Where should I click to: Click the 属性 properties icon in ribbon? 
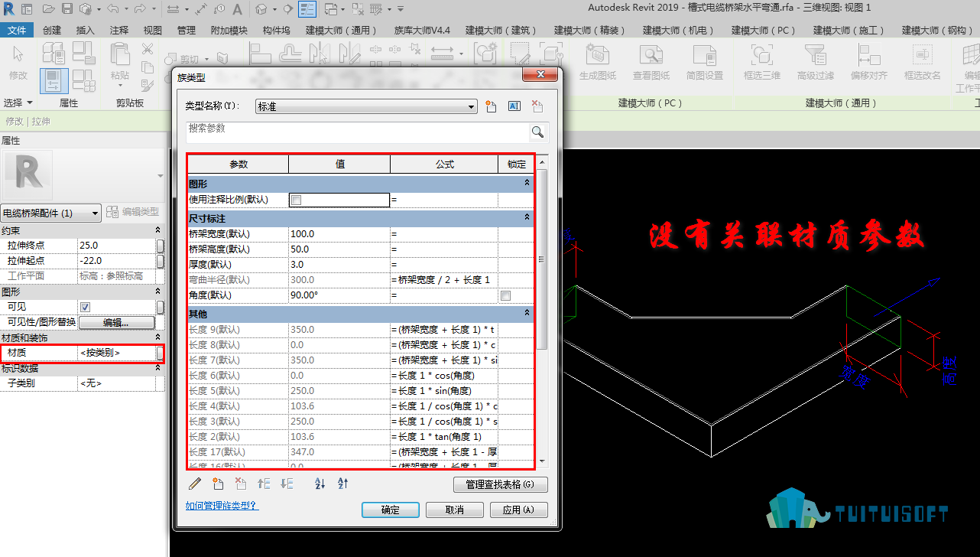coord(54,81)
